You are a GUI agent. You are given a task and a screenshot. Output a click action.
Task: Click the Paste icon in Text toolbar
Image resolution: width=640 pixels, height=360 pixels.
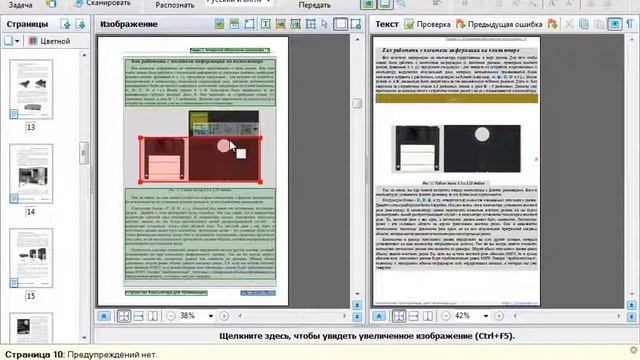599,24
